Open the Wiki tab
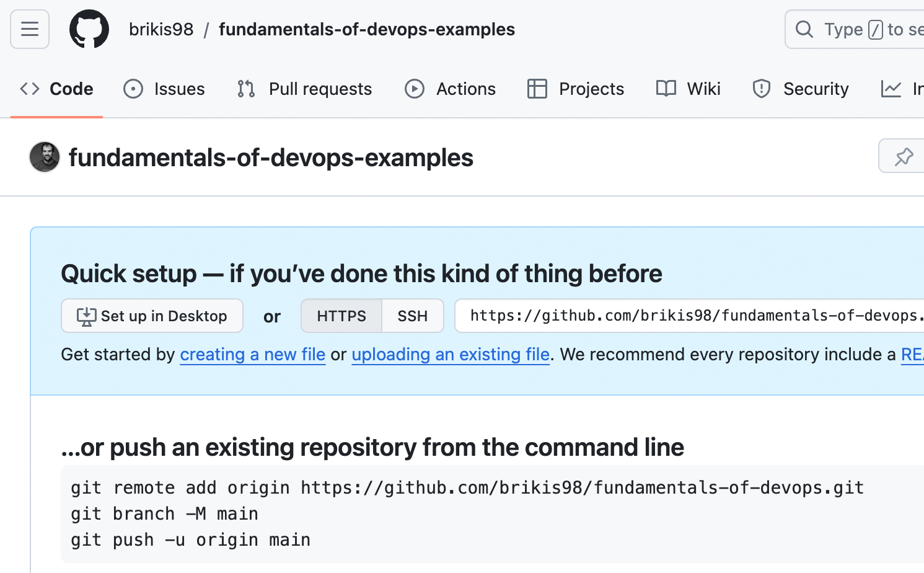This screenshot has height=573, width=924. (x=688, y=89)
